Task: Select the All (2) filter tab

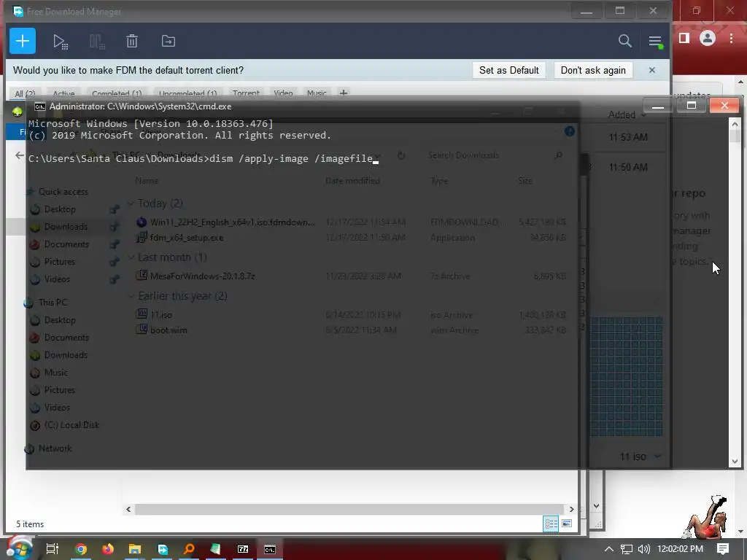Action: click(x=25, y=93)
